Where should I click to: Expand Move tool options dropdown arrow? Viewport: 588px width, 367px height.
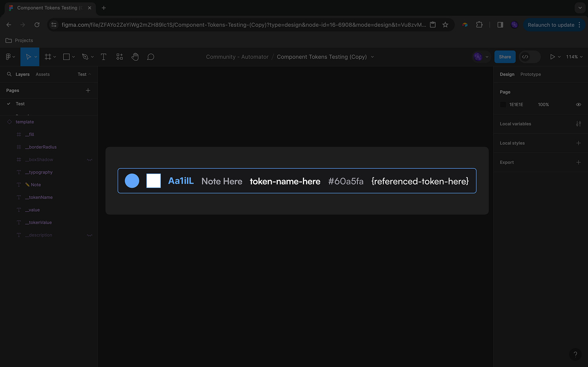point(36,57)
